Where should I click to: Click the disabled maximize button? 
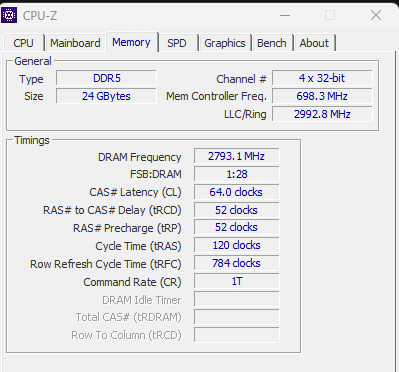coord(330,15)
